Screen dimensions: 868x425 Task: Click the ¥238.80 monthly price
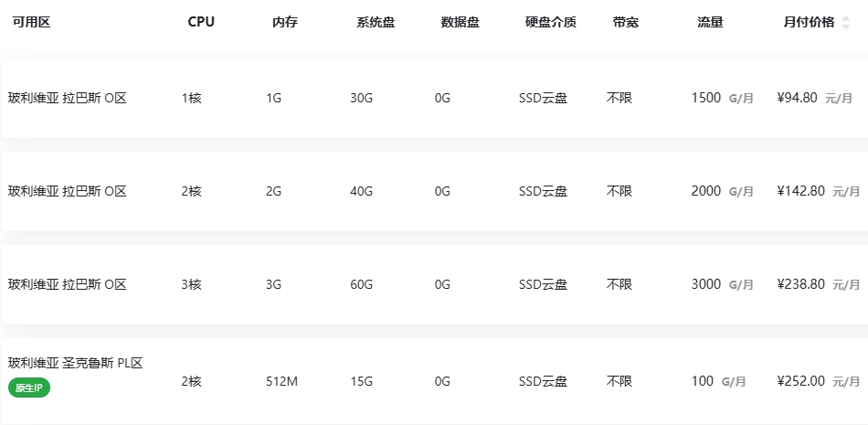coord(801,284)
